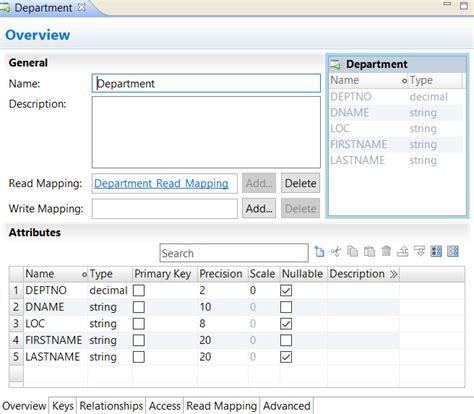Enable Nullable for DNAME attribute
This screenshot has height=414, width=474.
click(286, 307)
